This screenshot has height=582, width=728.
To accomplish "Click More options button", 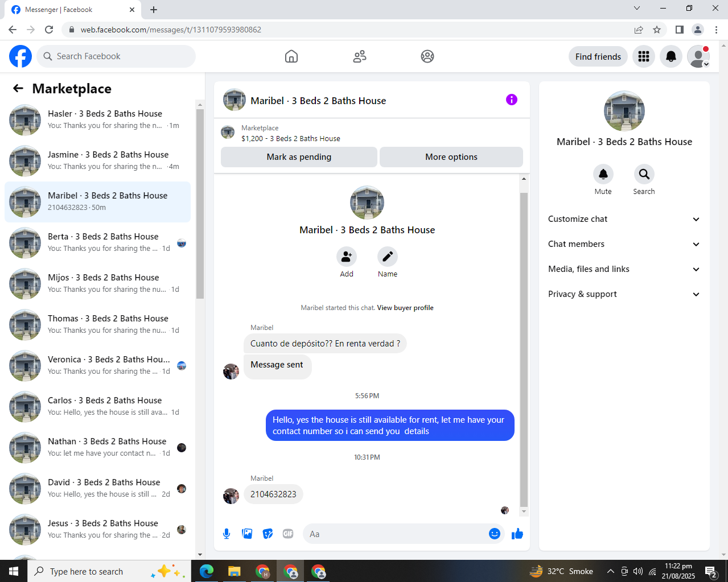I will (x=451, y=157).
